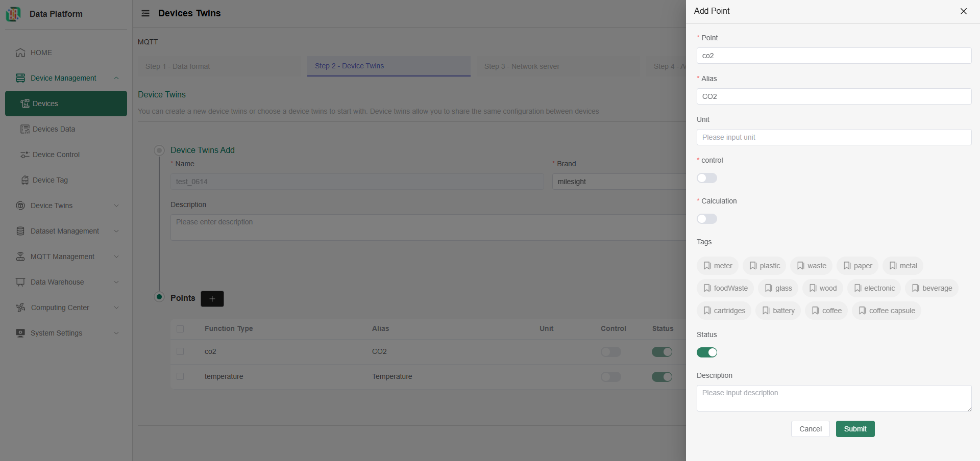Switch to Step 3 - Network server tab
The width and height of the screenshot is (980, 461).
[522, 66]
